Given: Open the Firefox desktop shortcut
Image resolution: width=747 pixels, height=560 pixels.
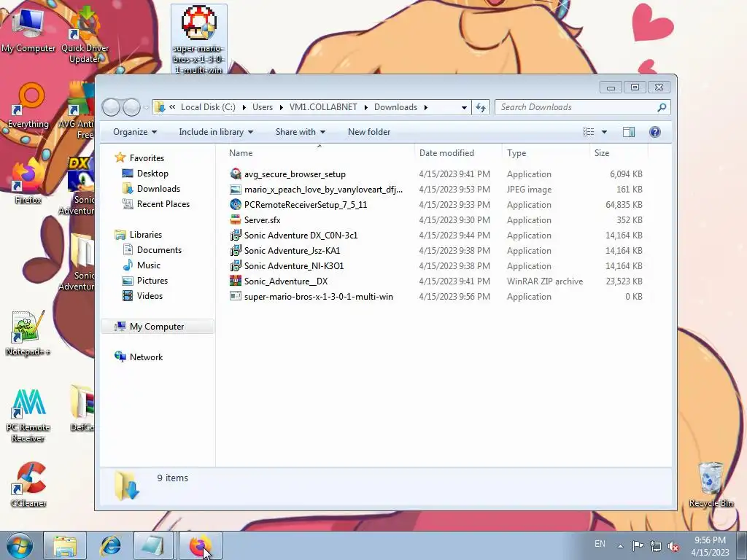Looking at the screenshot, I should 28,182.
